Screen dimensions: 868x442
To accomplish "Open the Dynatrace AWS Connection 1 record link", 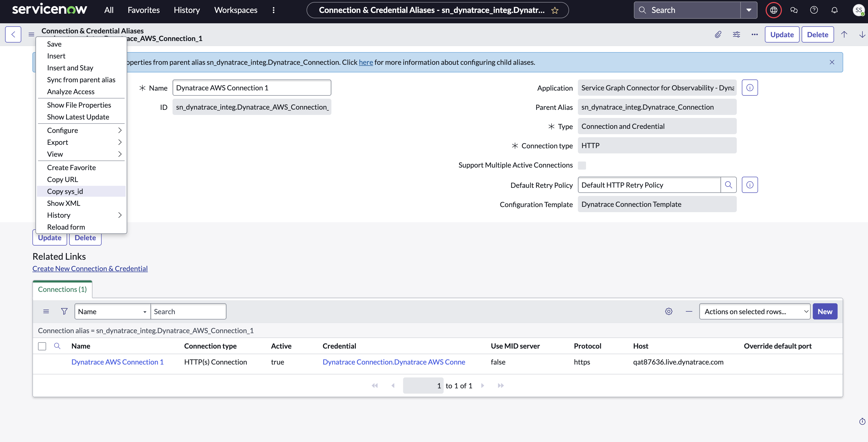I will click(x=117, y=362).
